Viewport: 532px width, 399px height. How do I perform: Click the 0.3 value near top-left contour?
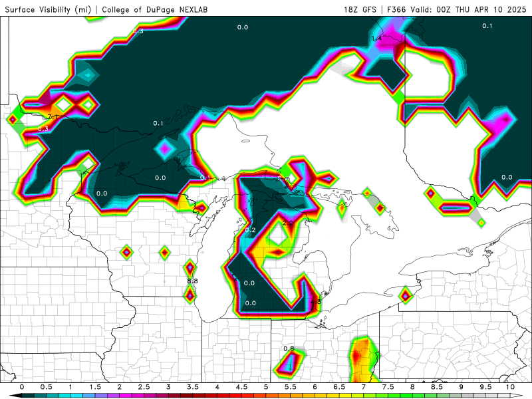138,31
